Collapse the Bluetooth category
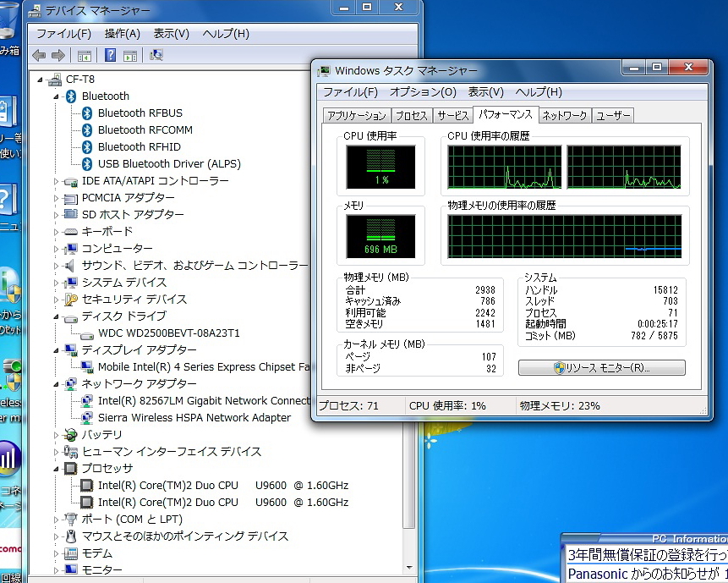The height and width of the screenshot is (583, 728). (x=56, y=96)
